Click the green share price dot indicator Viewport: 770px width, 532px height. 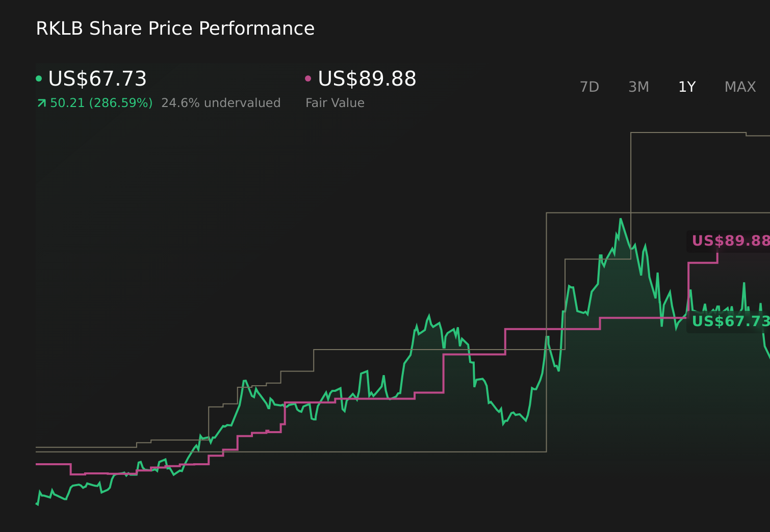39,78
